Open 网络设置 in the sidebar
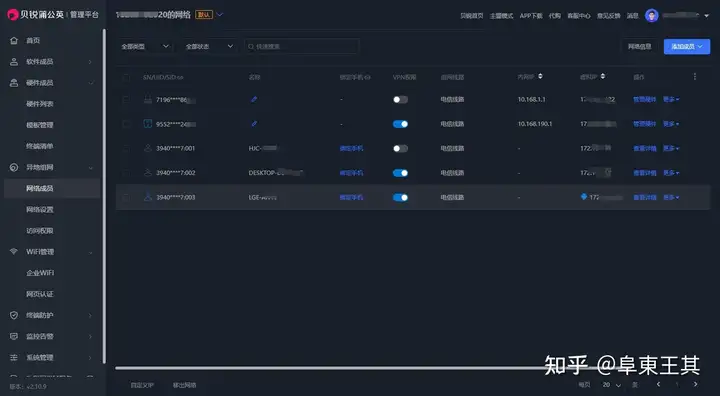This screenshot has height=396, width=720. point(39,209)
